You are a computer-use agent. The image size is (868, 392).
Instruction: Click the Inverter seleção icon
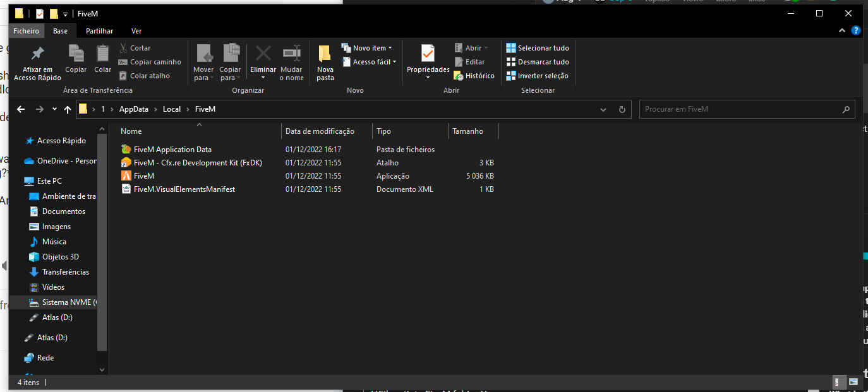[x=511, y=76]
